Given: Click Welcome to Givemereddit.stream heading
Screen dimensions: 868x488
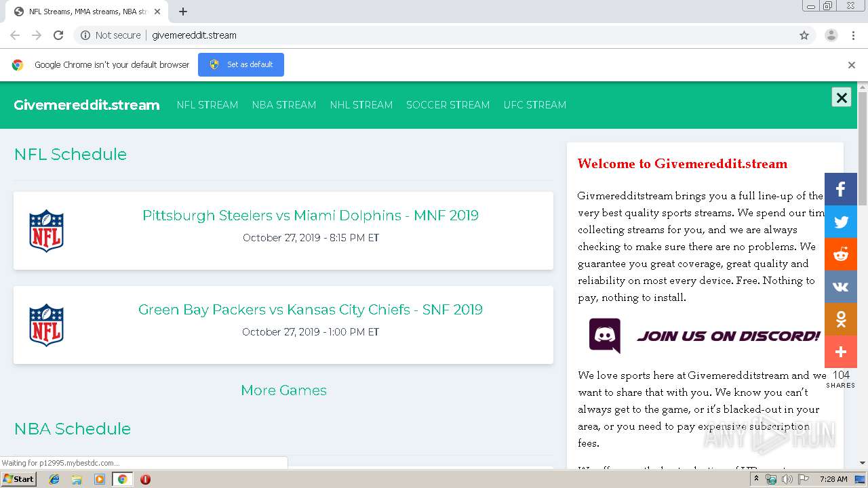Looking at the screenshot, I should coord(683,163).
